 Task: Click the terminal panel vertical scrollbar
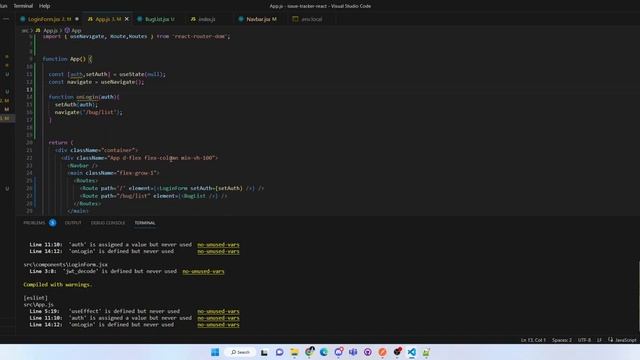(x=638, y=296)
